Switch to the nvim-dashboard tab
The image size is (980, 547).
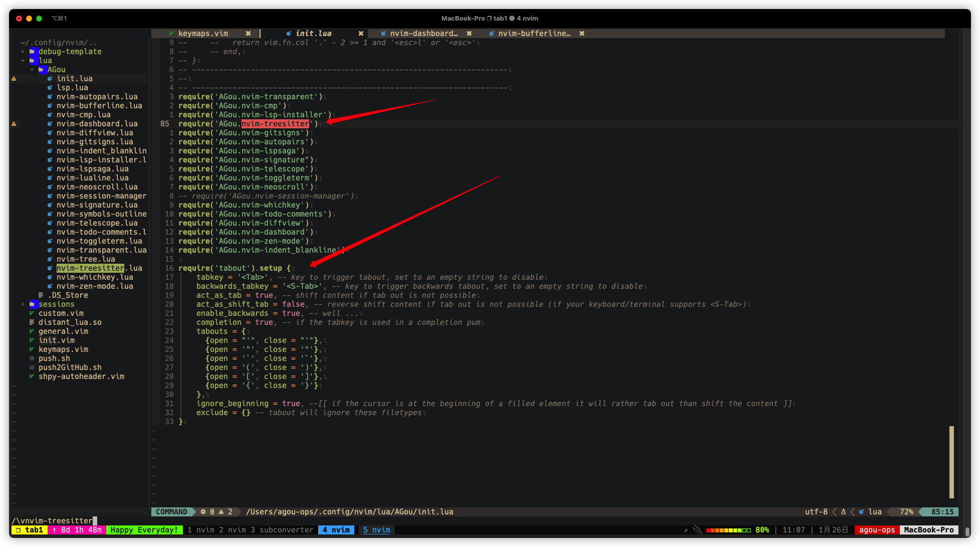424,33
